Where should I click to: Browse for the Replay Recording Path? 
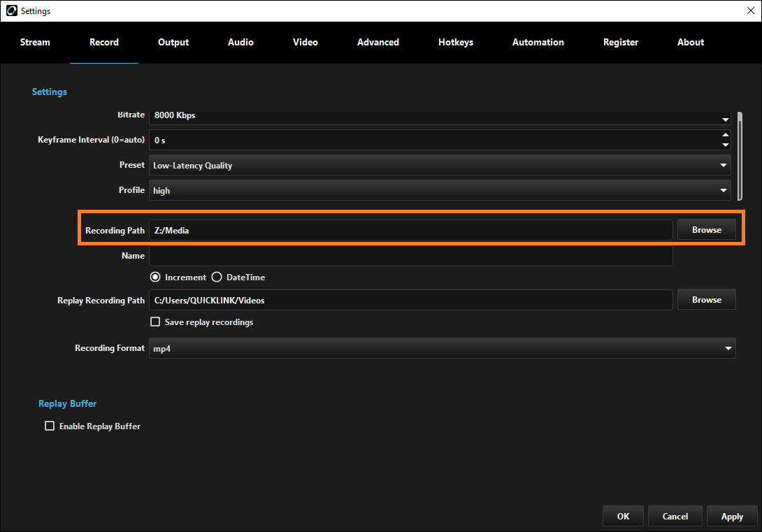[707, 300]
